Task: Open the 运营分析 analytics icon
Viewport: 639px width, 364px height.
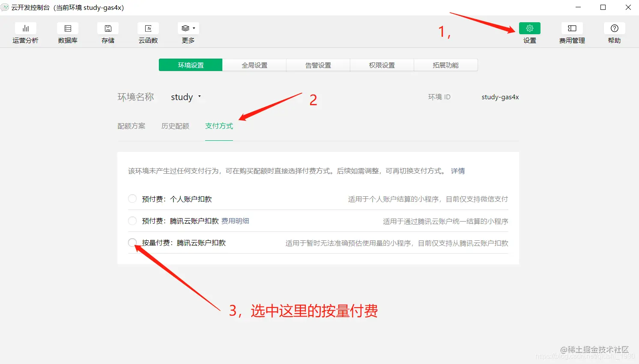Action: pyautogui.click(x=26, y=28)
